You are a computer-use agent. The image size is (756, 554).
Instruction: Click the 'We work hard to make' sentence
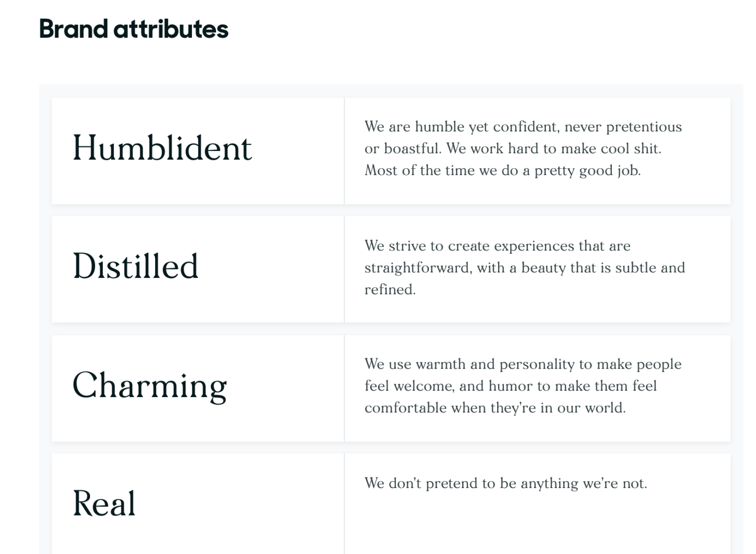coord(554,149)
